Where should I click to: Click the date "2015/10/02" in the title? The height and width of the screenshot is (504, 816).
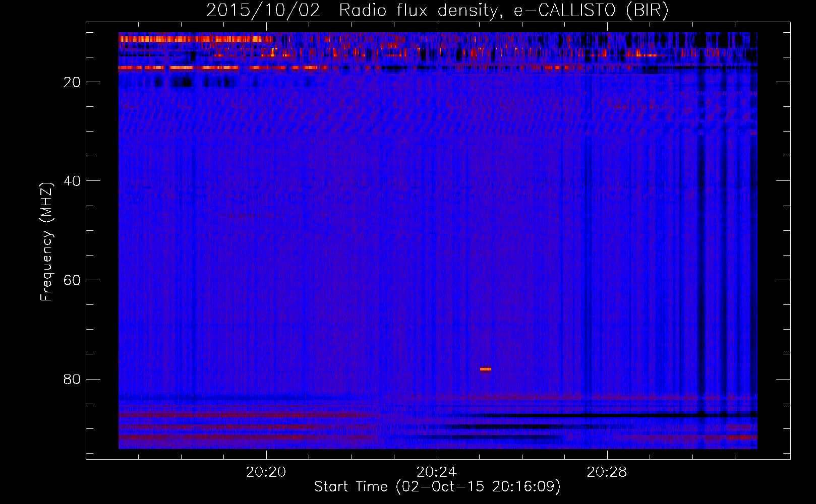coord(263,11)
